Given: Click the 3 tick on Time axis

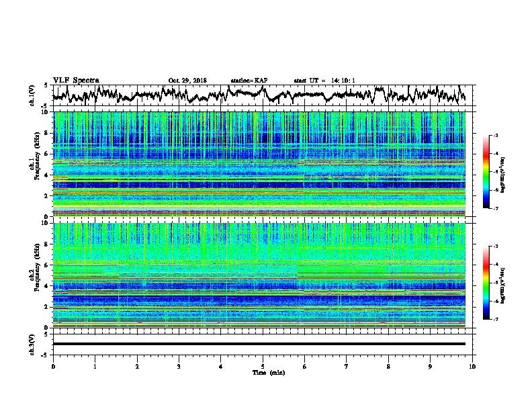Looking at the screenshot, I should tap(179, 367).
